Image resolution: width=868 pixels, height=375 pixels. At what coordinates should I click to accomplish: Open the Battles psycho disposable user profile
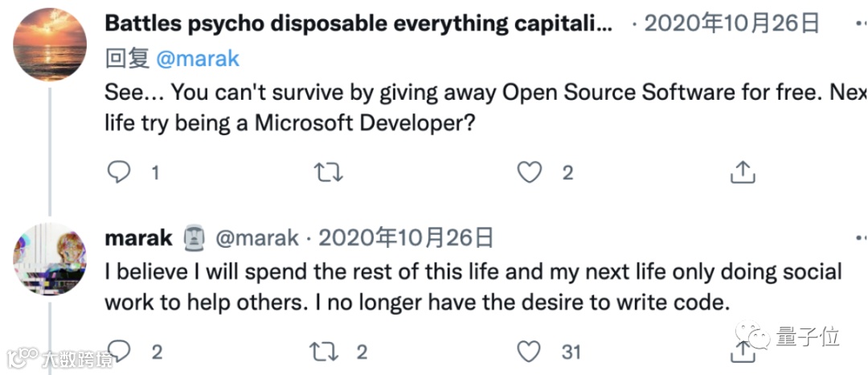coord(358,23)
